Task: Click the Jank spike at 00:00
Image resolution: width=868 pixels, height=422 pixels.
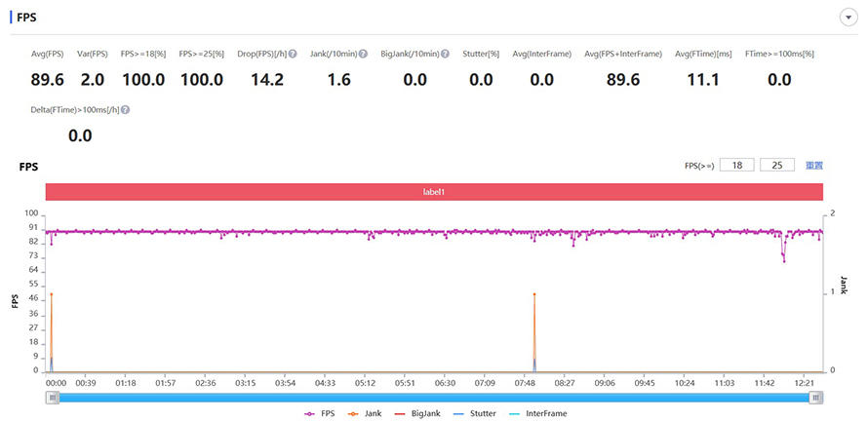Action: [x=51, y=294]
